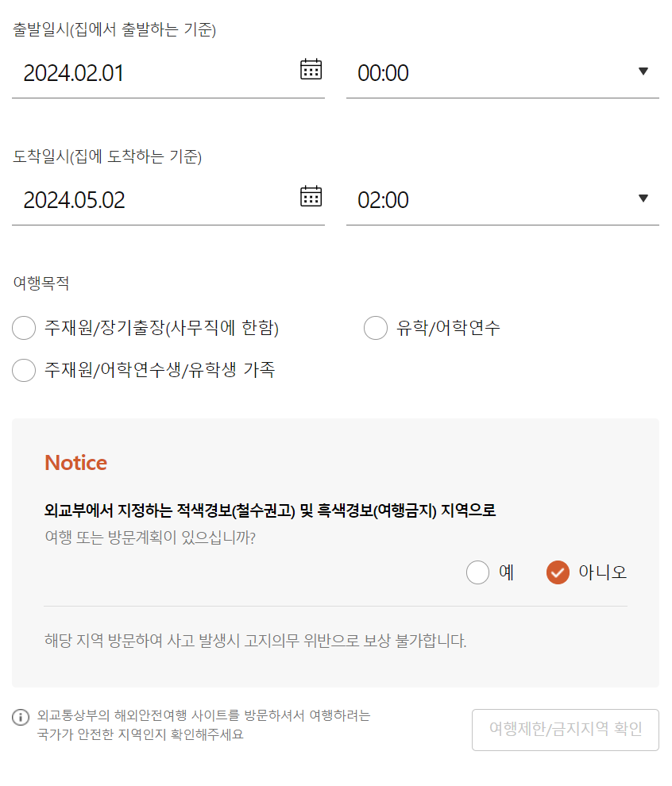Click the bold 외교부에서 지정하는 적색경보 text

[x=270, y=511]
